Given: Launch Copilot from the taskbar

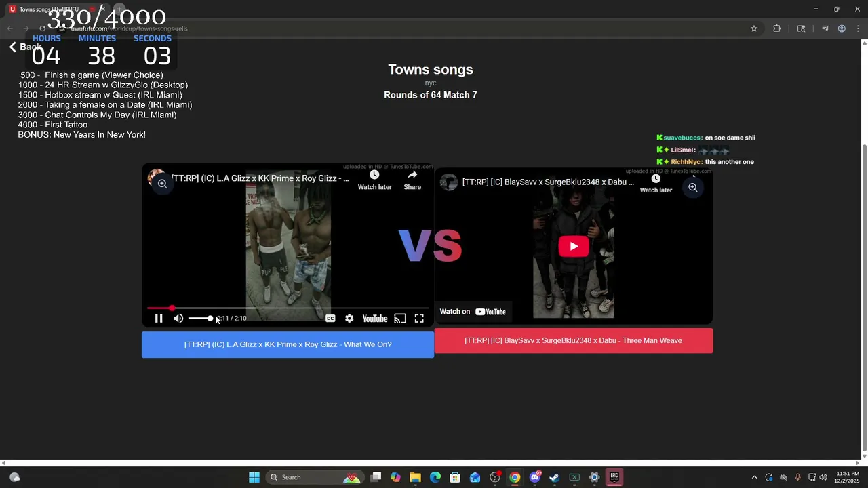Looking at the screenshot, I should [395, 477].
